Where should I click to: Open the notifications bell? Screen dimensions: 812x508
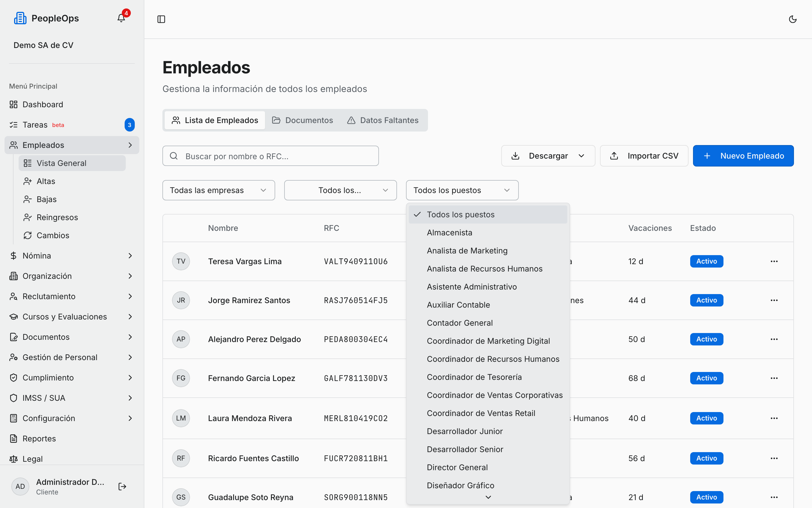point(121,18)
